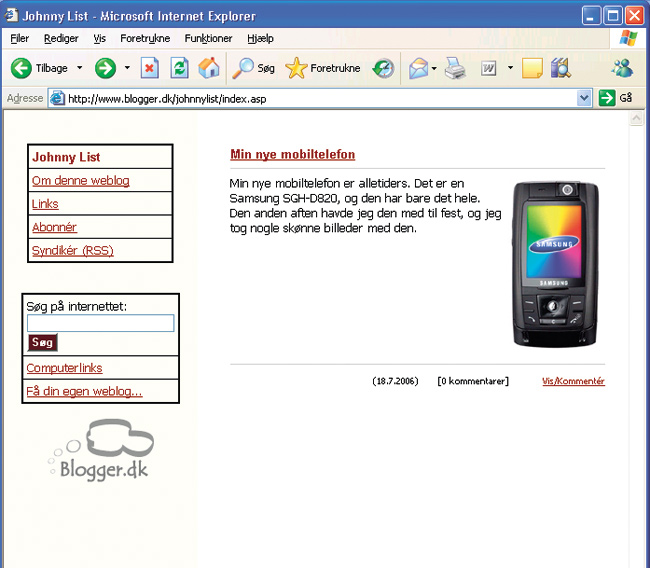Click the Vis/Kommentér link
The height and width of the screenshot is (568, 650).
(573, 381)
